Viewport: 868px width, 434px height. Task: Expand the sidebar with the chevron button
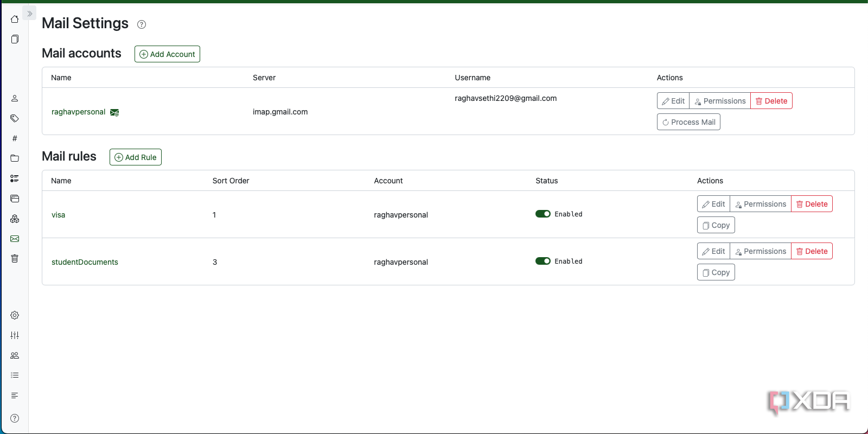(x=30, y=14)
